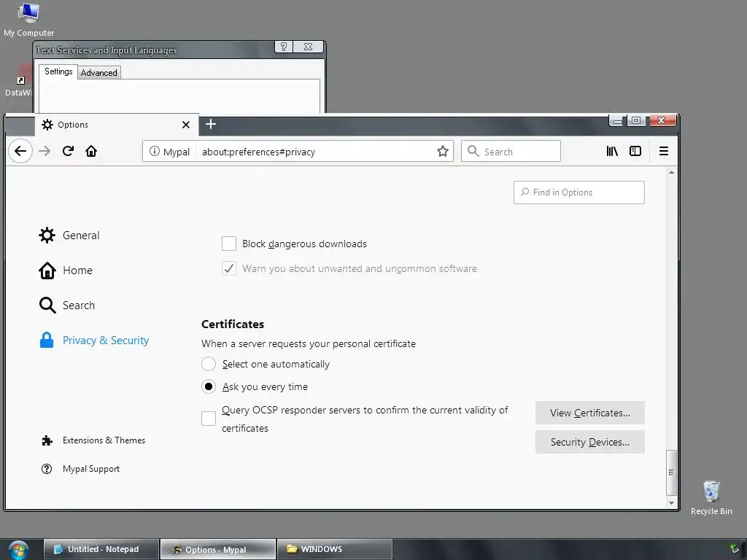Screen dimensions: 747x560
Task: Select the Options browser tab
Action: tap(117, 125)
